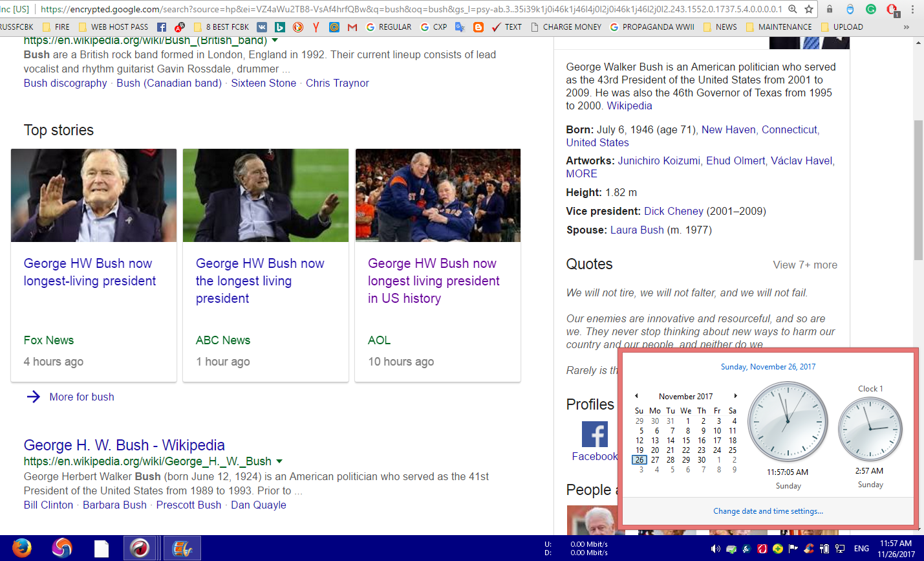
Task: Open the WEB HOST PASS bookmarks folder
Action: coord(113,27)
